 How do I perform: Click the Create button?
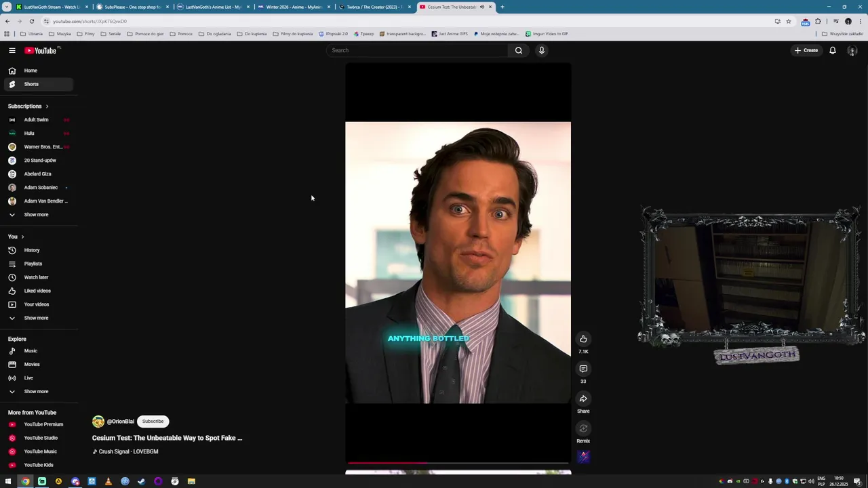[x=806, y=50]
